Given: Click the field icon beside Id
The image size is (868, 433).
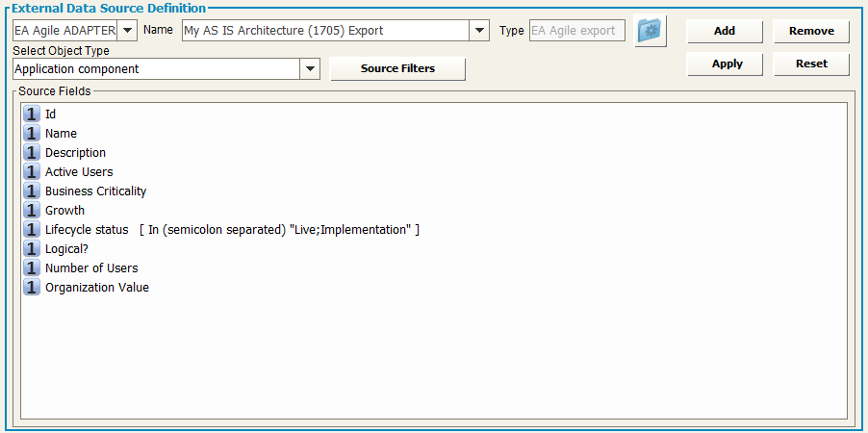Looking at the screenshot, I should point(32,115).
